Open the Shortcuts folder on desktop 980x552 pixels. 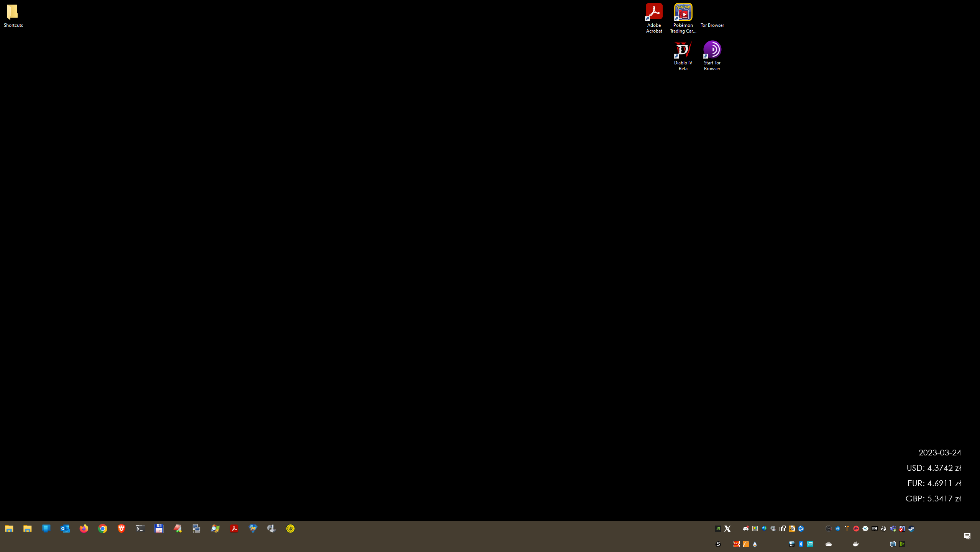click(x=13, y=16)
